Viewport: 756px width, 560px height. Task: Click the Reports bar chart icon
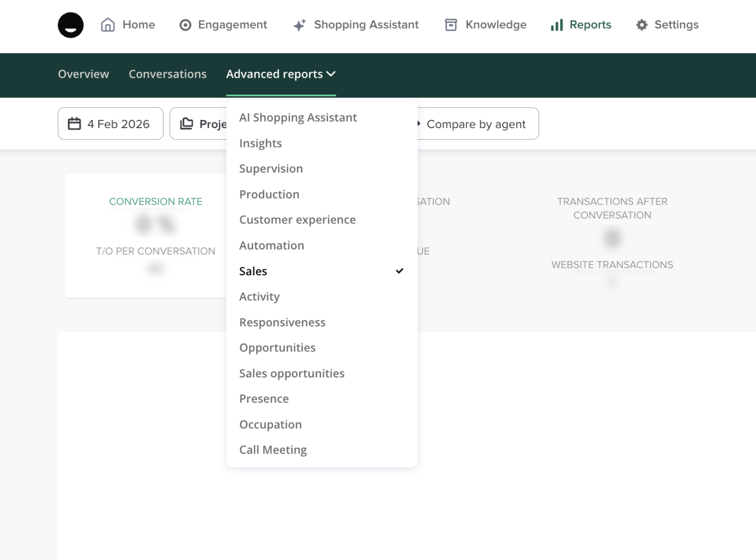click(x=556, y=25)
